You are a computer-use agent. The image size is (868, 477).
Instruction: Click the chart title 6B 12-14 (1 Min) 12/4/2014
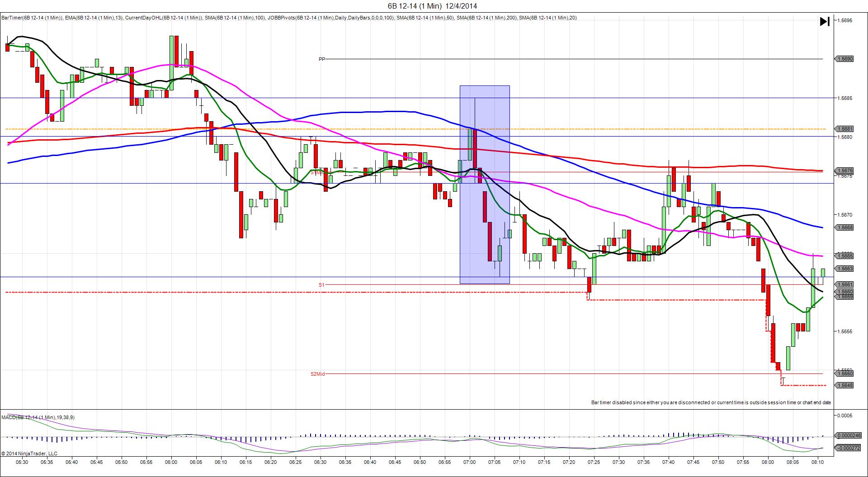(432, 6)
